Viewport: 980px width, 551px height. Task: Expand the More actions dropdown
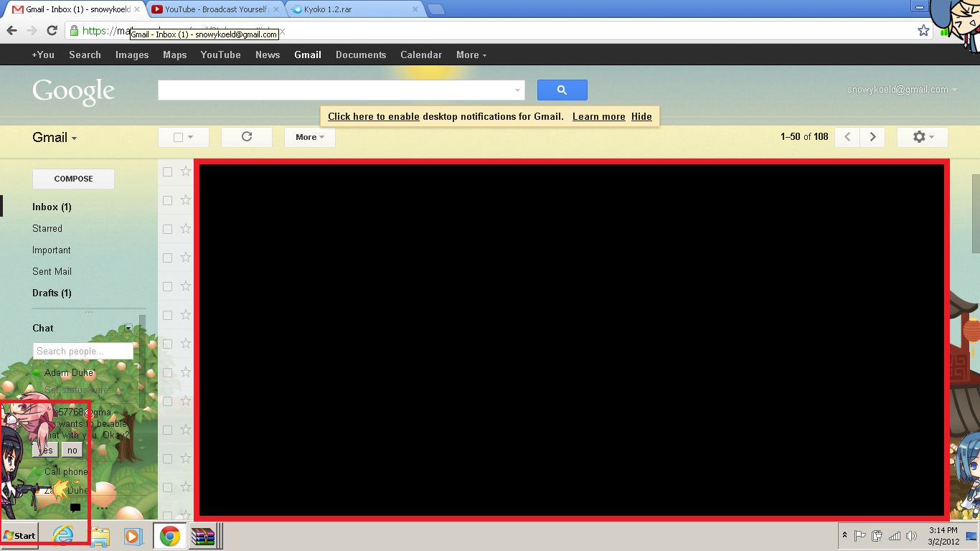tap(309, 137)
